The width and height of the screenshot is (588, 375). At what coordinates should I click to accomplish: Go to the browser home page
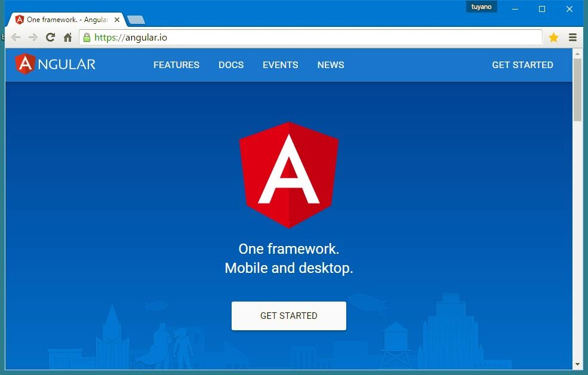(67, 38)
